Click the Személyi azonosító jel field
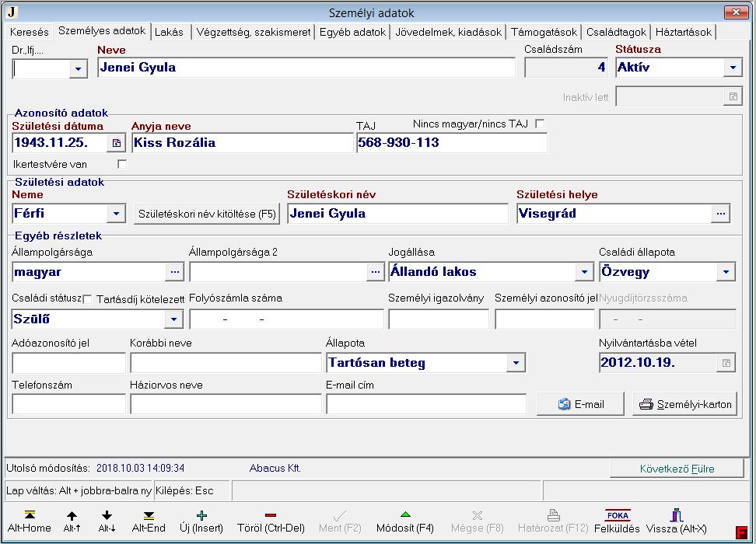756x544 pixels. point(544,319)
